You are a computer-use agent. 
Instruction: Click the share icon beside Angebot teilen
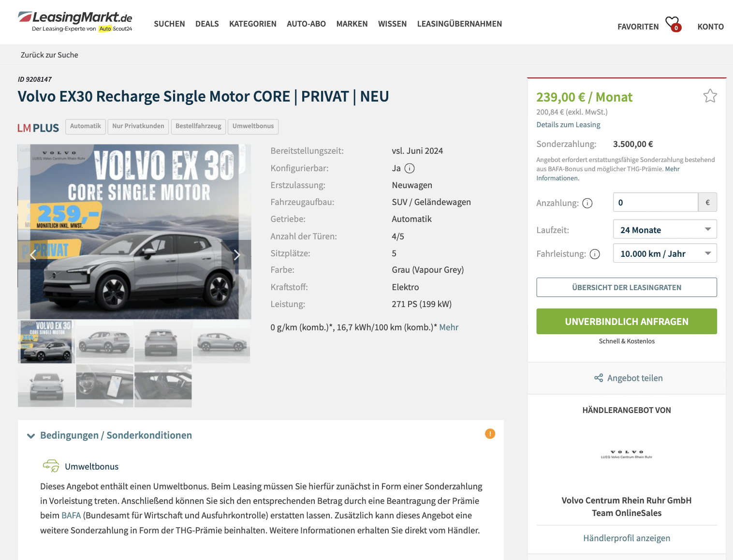[x=599, y=378]
